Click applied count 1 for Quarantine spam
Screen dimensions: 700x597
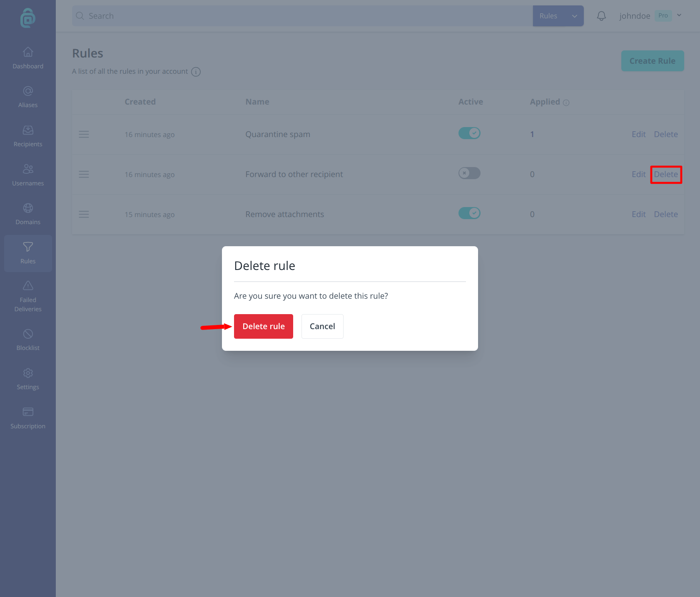tap(532, 134)
